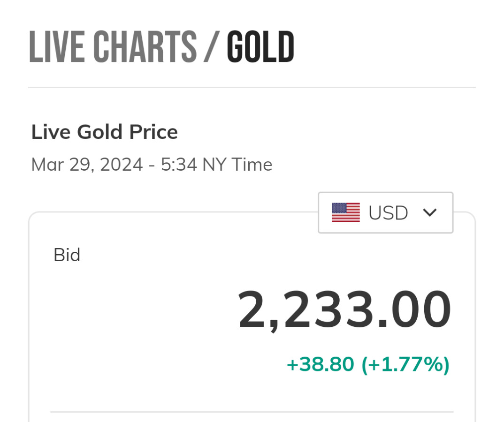
Task: Open the USD currency selector
Action: pos(385,212)
